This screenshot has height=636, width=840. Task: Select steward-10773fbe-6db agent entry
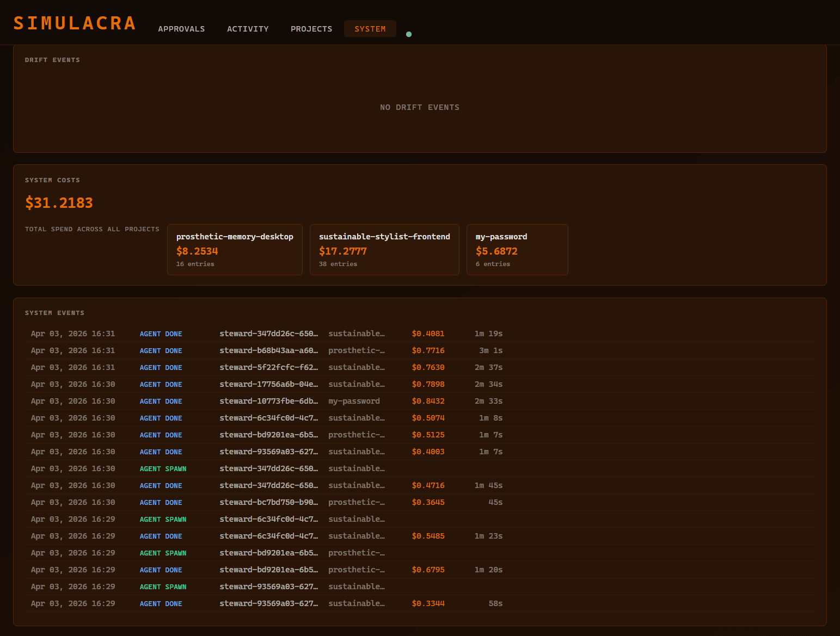(x=269, y=401)
